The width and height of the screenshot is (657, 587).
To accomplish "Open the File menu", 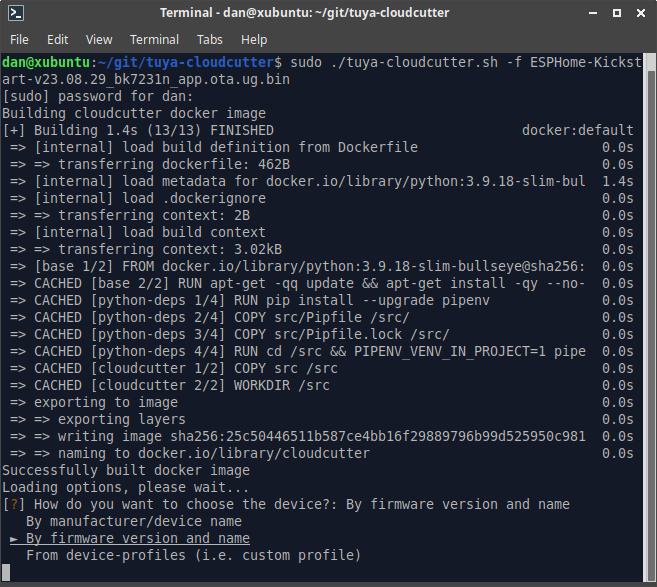I will (x=19, y=40).
